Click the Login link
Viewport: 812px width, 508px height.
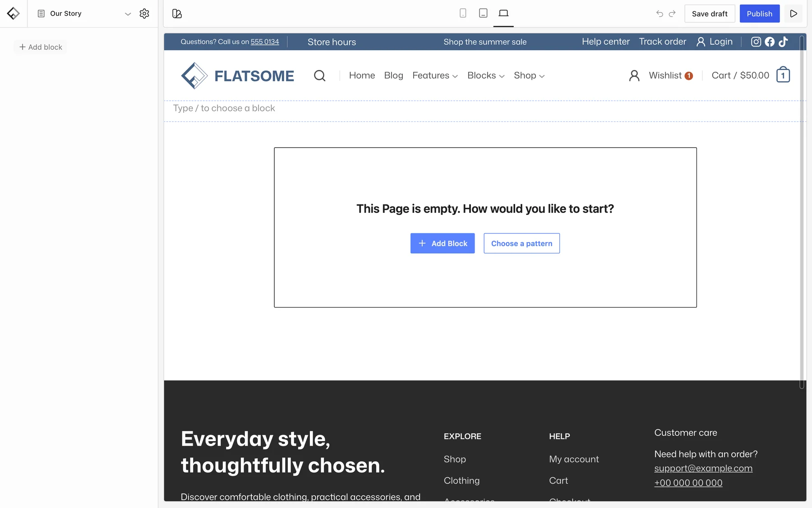(715, 42)
